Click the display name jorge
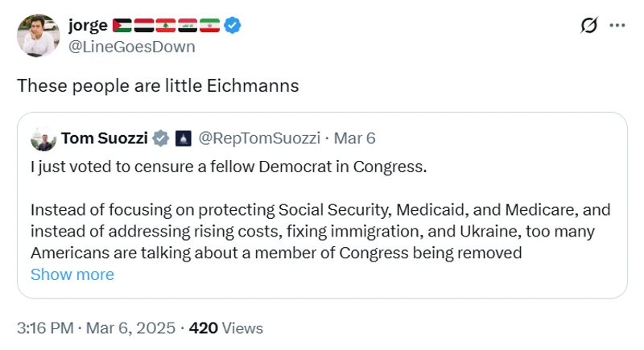644x350 pixels. pyautogui.click(x=88, y=26)
